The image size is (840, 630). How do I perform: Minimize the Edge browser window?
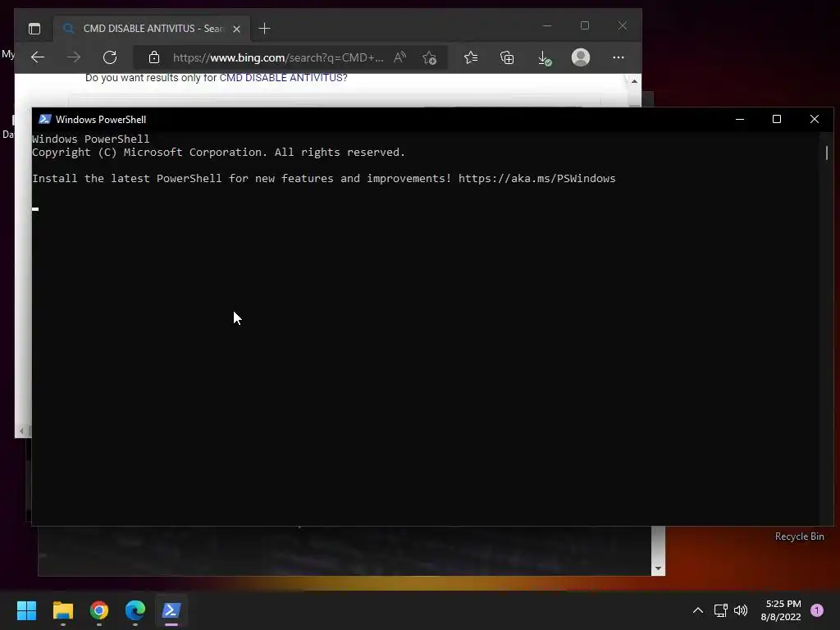(547, 25)
